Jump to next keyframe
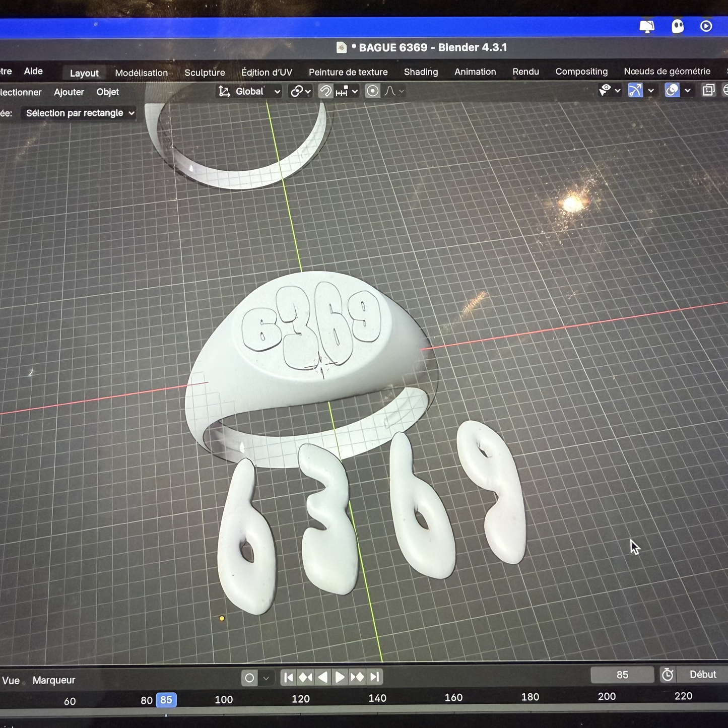Screen dimensions: 728x728 357,678
